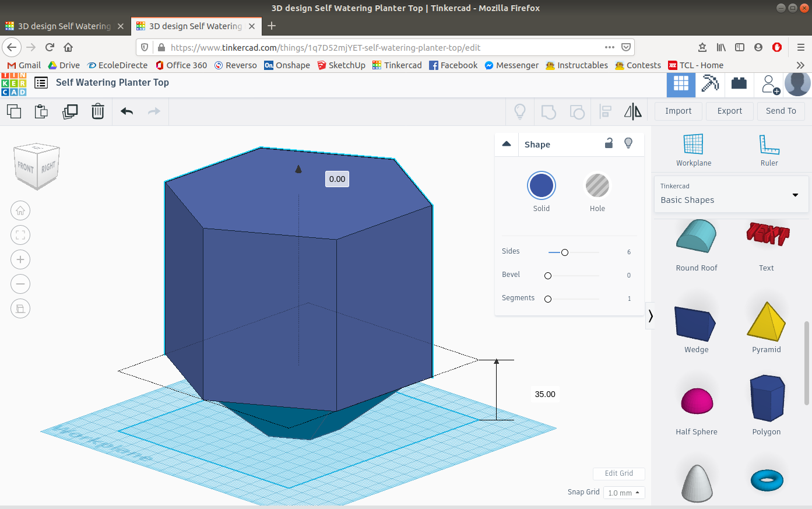The height and width of the screenshot is (509, 812).
Task: Reload the current page
Action: pos(50,47)
